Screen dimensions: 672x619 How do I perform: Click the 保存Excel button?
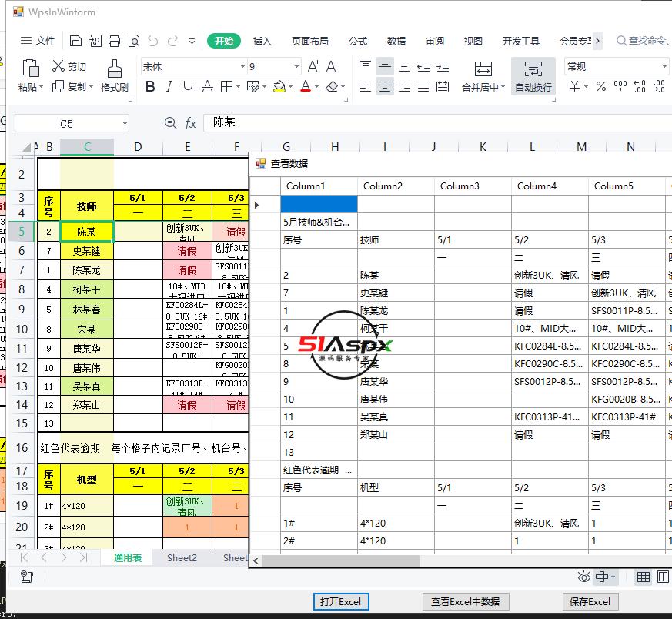pyautogui.click(x=590, y=601)
